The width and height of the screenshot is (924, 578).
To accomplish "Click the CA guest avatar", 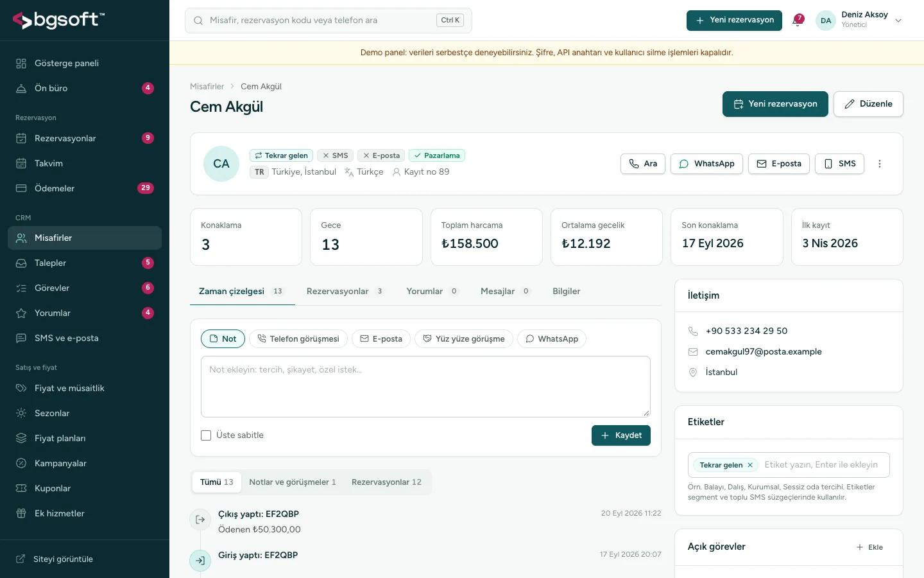I will click(221, 164).
